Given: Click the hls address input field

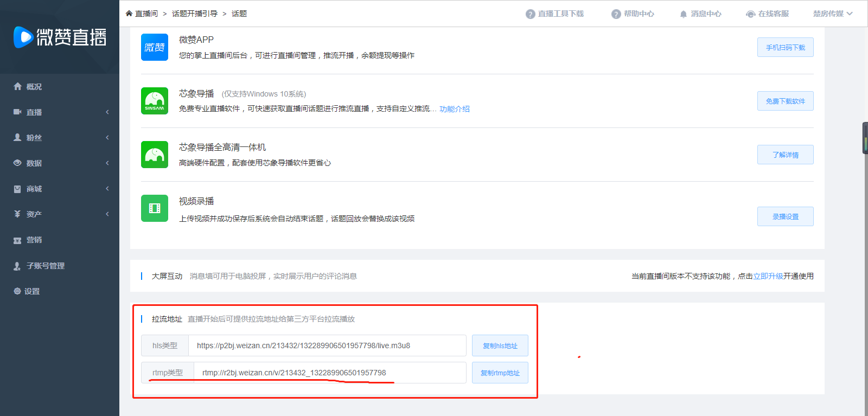Looking at the screenshot, I should coord(328,345).
